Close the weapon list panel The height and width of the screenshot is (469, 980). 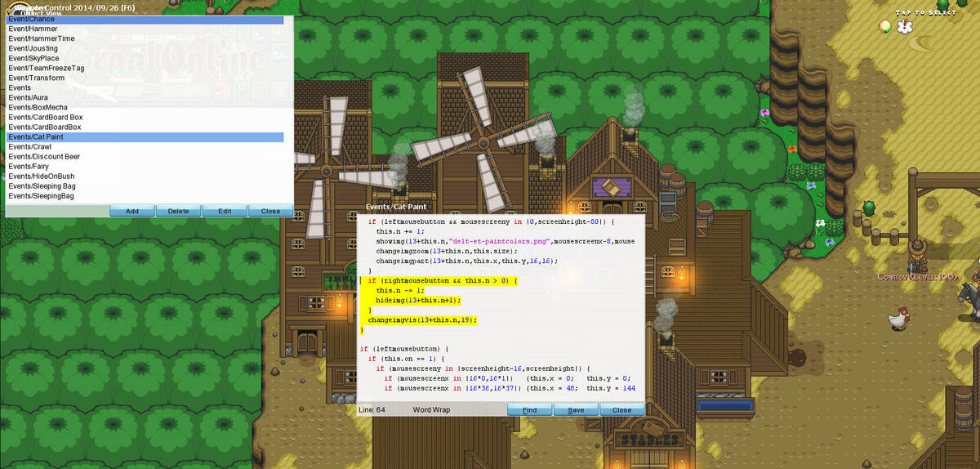270,211
